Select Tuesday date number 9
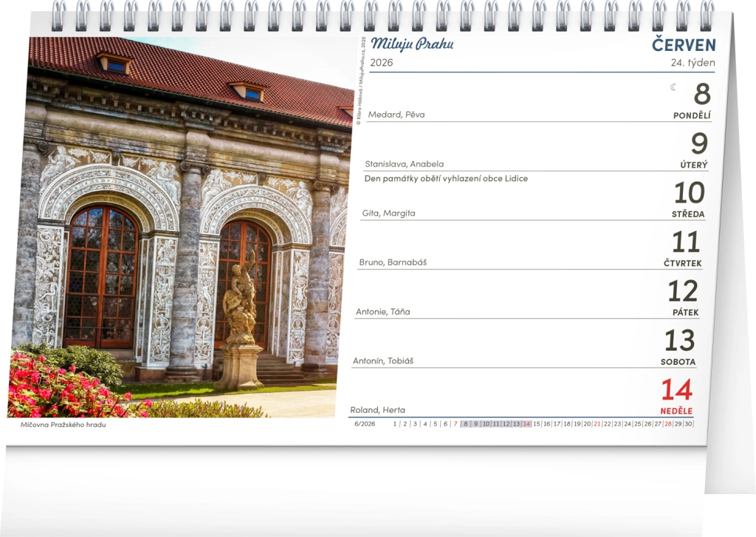756x537 pixels. pyautogui.click(x=698, y=144)
